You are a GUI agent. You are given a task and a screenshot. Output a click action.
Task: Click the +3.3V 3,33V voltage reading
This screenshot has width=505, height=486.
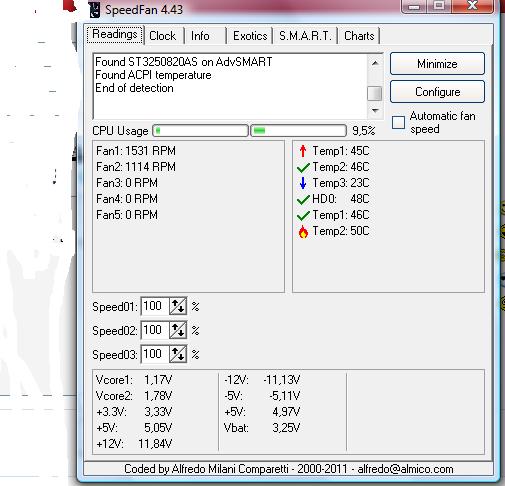click(x=134, y=412)
